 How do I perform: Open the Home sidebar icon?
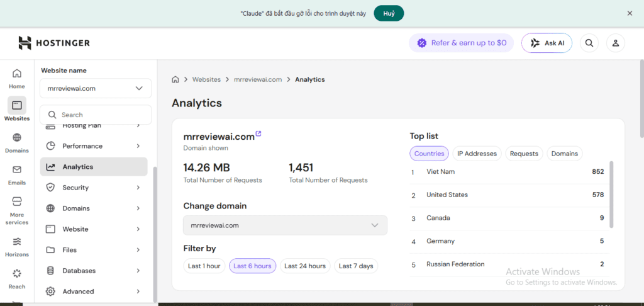(x=17, y=74)
